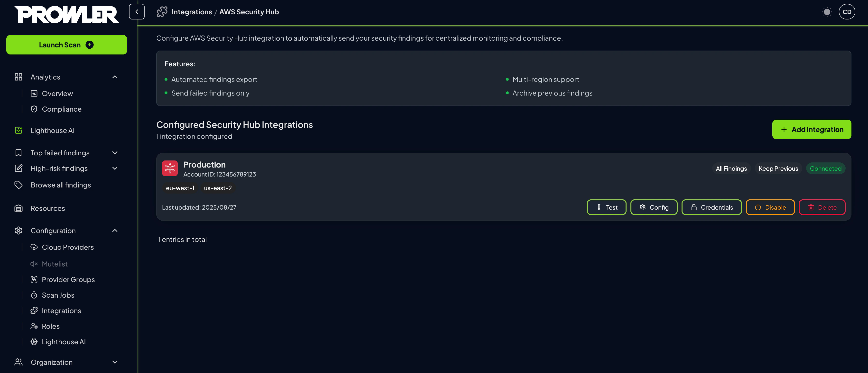
Task: Click the Connected status badge
Action: click(825, 168)
